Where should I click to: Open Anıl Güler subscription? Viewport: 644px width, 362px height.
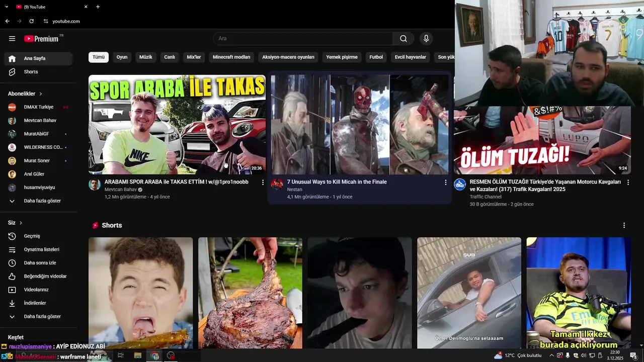click(x=38, y=174)
